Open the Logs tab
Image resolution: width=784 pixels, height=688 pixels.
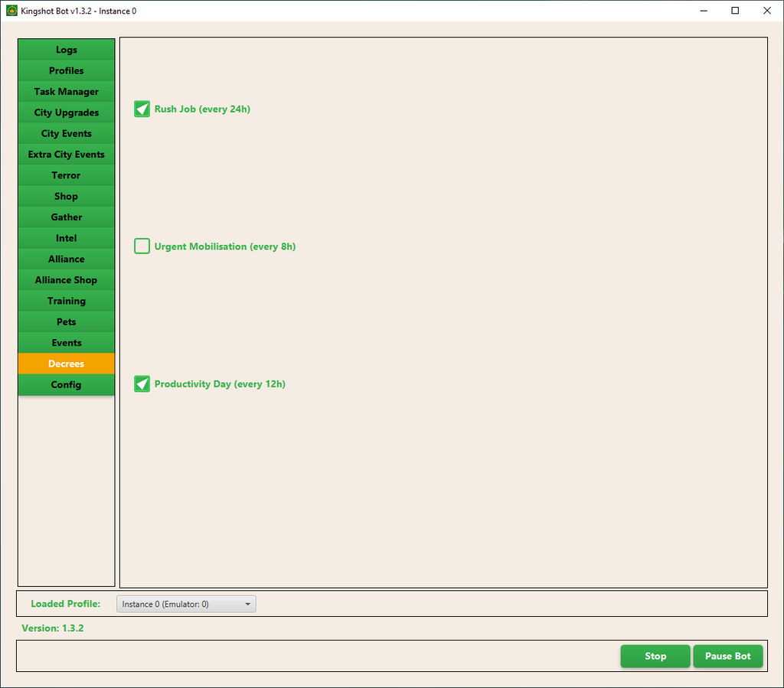coord(67,50)
